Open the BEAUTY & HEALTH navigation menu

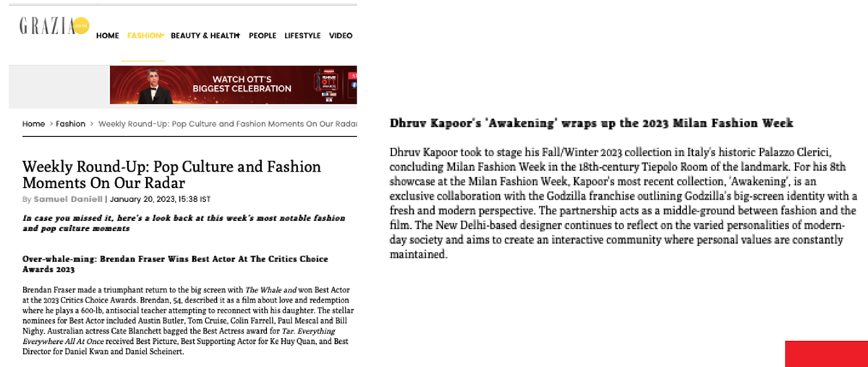pos(205,35)
